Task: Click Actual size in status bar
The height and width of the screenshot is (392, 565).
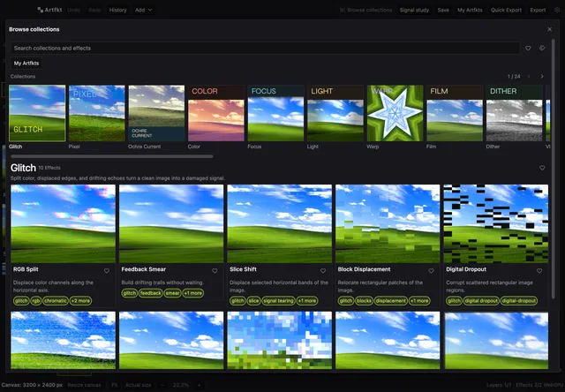Action: point(138,385)
